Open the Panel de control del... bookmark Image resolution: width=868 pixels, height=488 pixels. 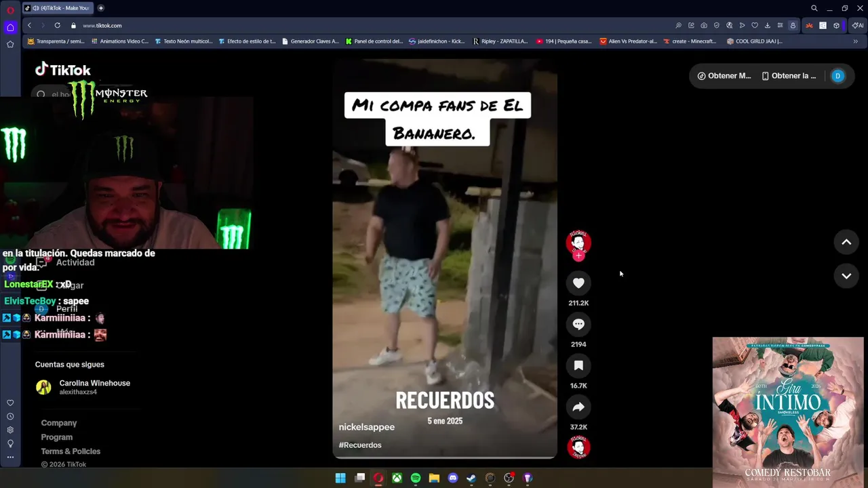pos(374,41)
